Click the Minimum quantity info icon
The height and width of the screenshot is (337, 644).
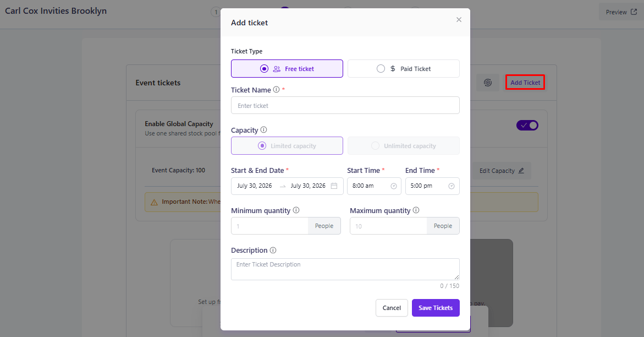tap(296, 210)
